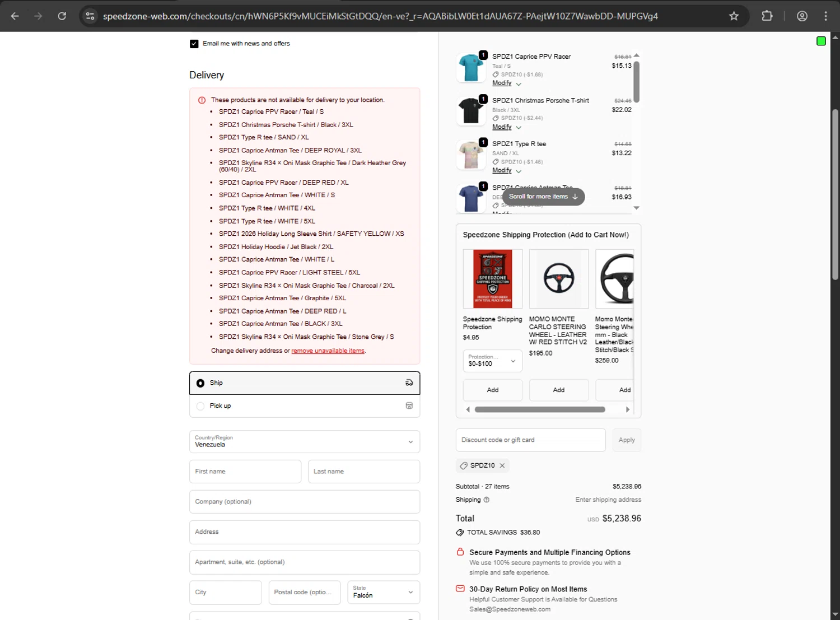The height and width of the screenshot is (620, 840).
Task: Click the Speedzone Shipping Protection image
Action: click(x=493, y=279)
